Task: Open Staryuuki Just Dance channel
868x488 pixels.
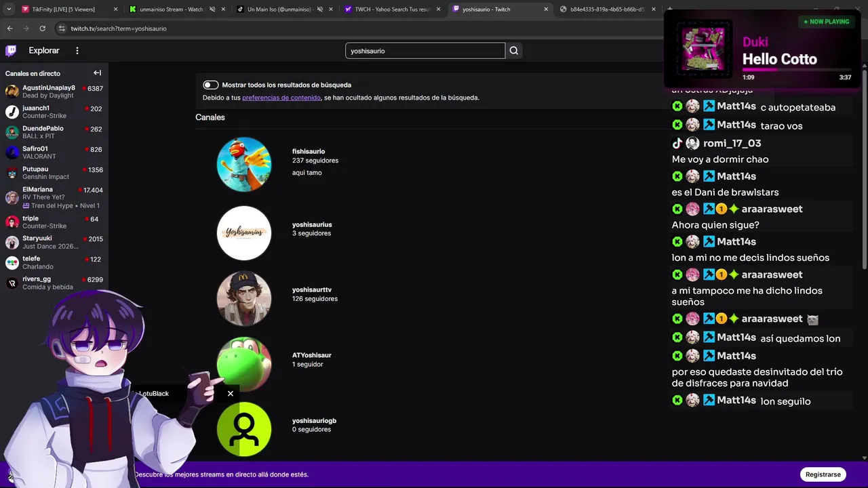Action: [54, 243]
